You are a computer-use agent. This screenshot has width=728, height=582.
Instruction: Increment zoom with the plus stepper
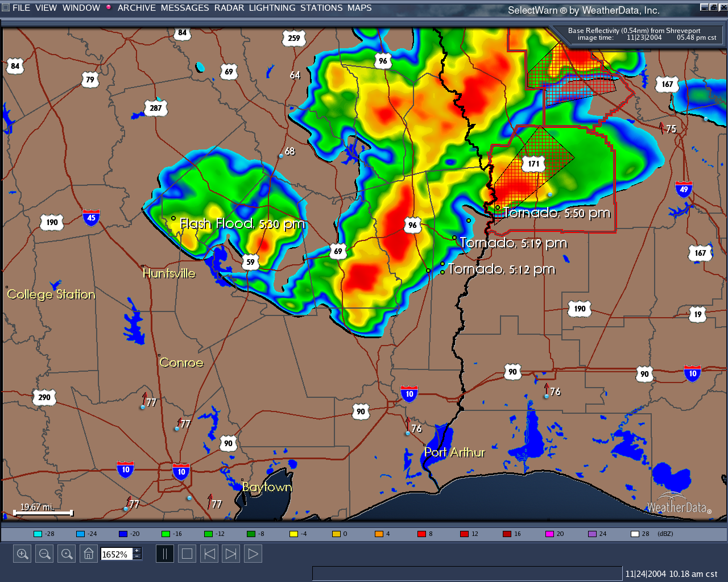pos(136,550)
